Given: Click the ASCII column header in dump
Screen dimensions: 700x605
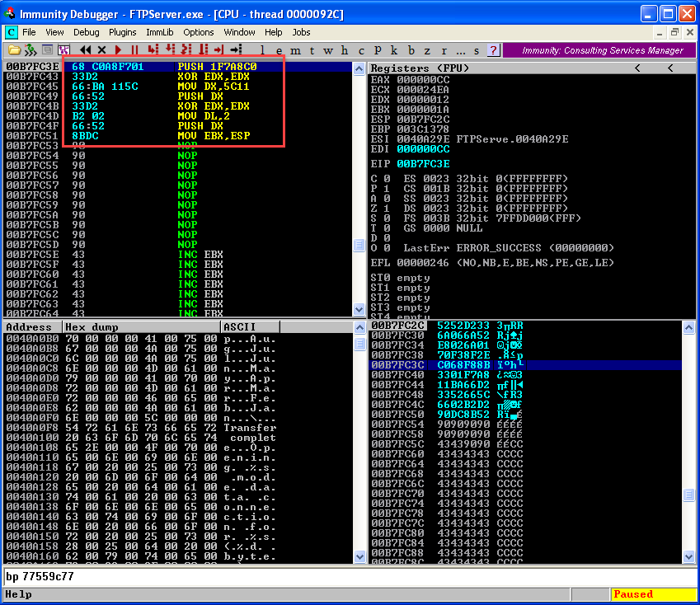Looking at the screenshot, I should coord(250,327).
